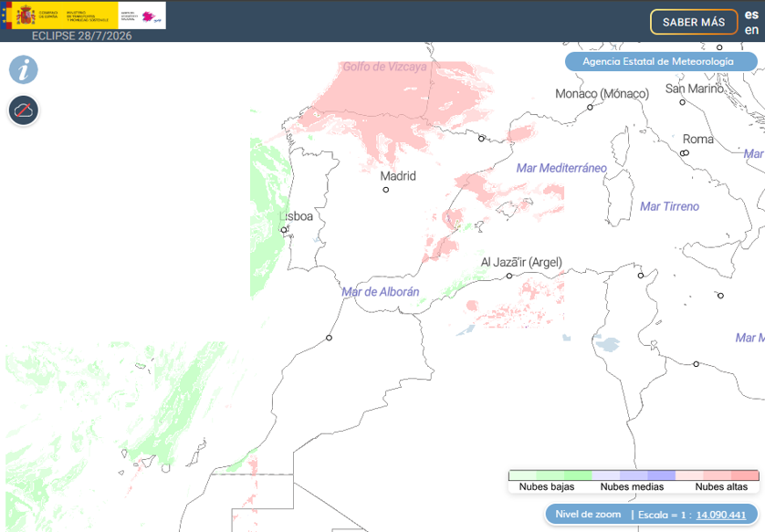Image resolution: width=765 pixels, height=532 pixels.
Task: Click the Mar de Alborán label
Action: (381, 292)
